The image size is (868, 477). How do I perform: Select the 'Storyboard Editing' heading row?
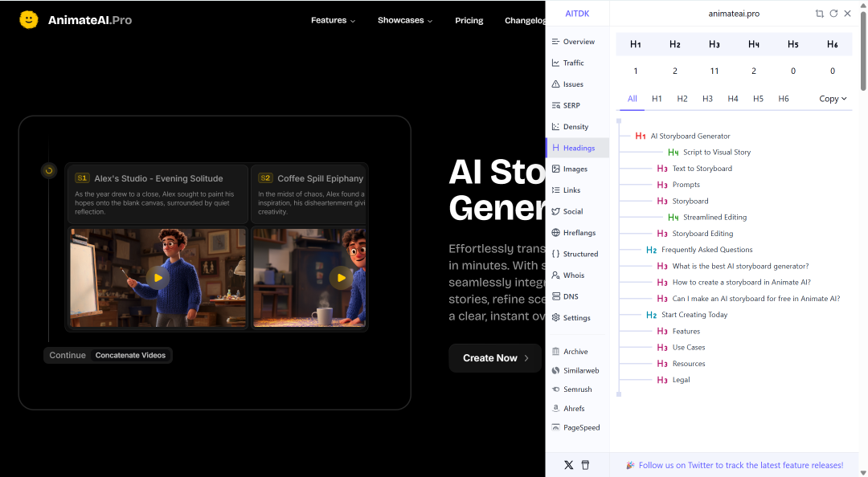pos(694,234)
